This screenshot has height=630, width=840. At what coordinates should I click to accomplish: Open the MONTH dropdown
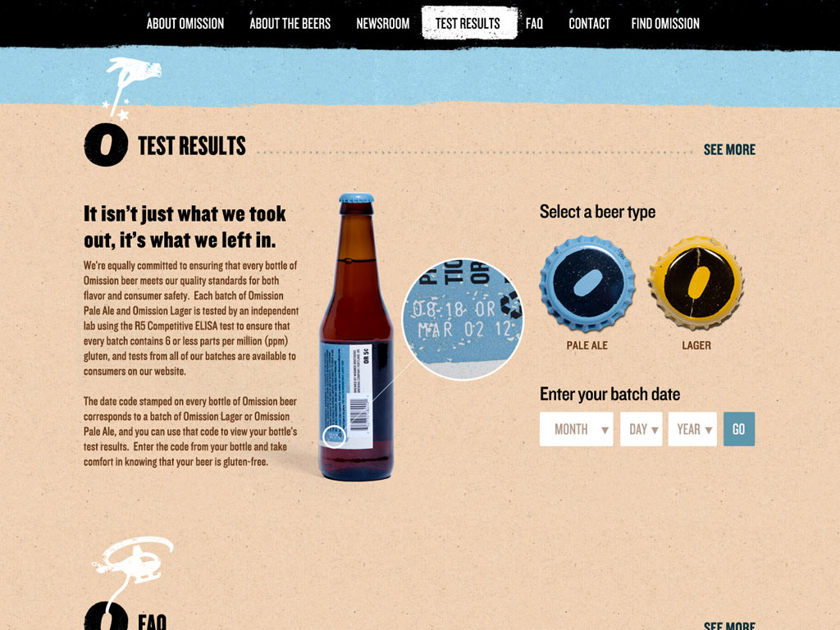click(x=577, y=429)
